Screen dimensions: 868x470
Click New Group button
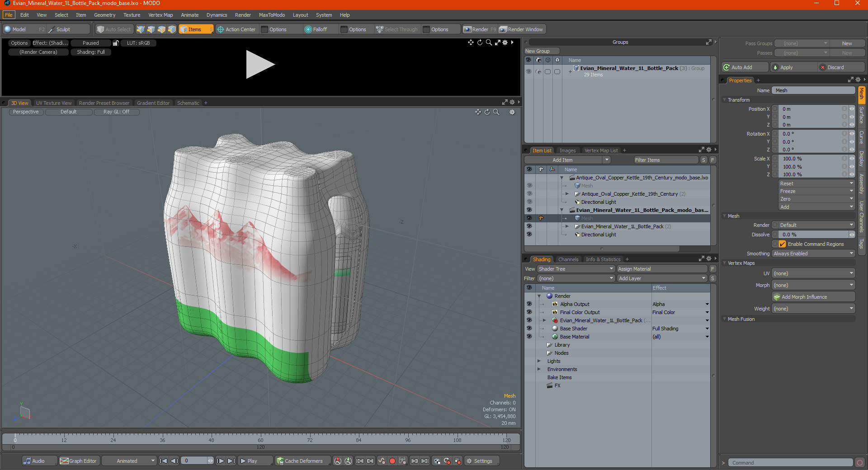click(x=542, y=51)
